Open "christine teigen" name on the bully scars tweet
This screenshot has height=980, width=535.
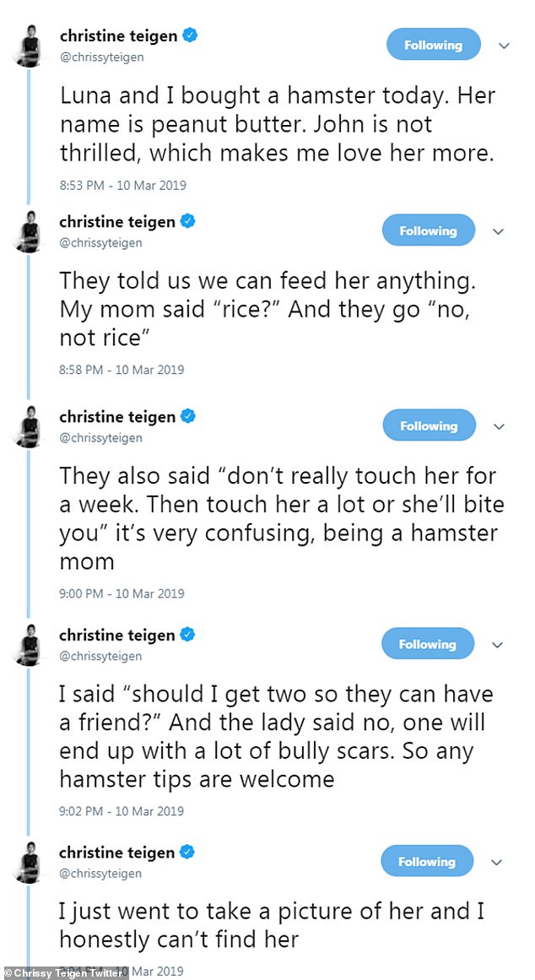tap(117, 635)
